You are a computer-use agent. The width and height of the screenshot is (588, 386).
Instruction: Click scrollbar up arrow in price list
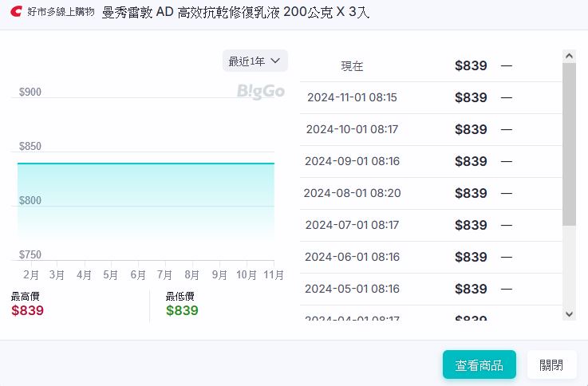(x=569, y=56)
